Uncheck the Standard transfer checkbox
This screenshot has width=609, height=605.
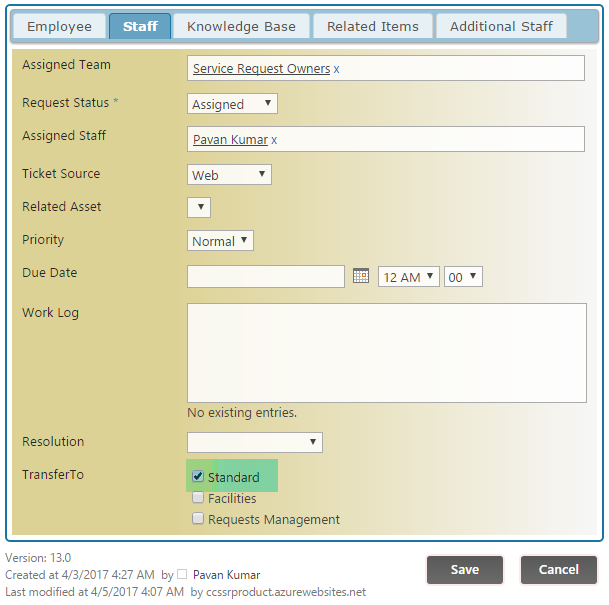coord(198,477)
